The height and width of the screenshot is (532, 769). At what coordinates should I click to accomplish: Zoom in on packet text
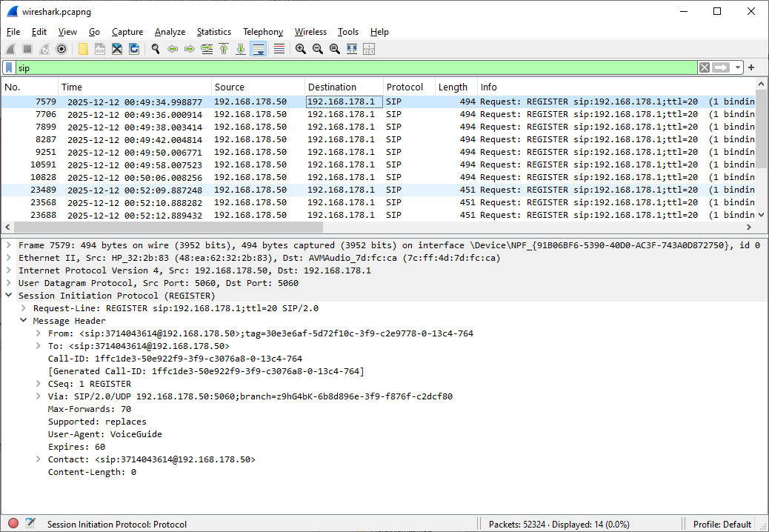pyautogui.click(x=301, y=49)
